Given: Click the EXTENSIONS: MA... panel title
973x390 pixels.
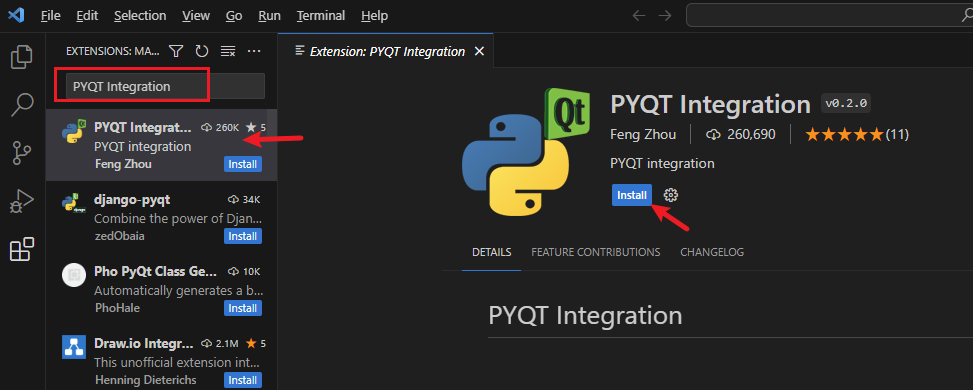Looking at the screenshot, I should tap(113, 52).
